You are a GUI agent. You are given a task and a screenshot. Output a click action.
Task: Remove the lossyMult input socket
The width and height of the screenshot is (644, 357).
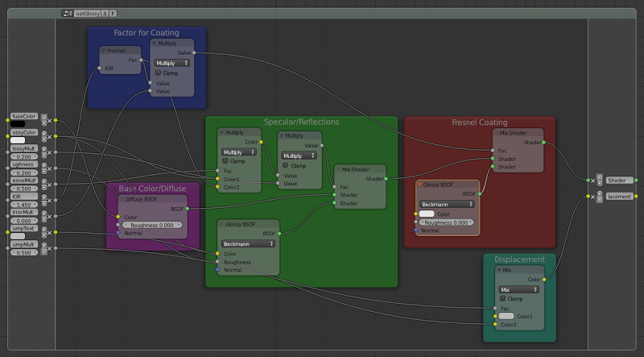pyautogui.click(x=50, y=152)
